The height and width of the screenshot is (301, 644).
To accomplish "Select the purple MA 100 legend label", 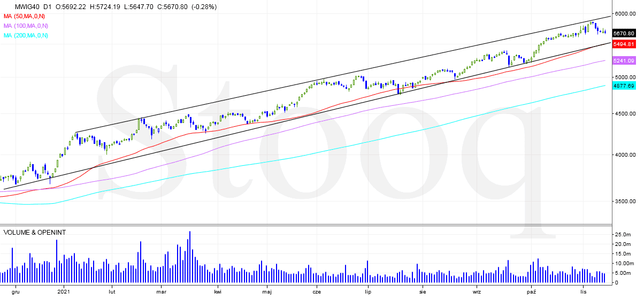I will 26,26.
